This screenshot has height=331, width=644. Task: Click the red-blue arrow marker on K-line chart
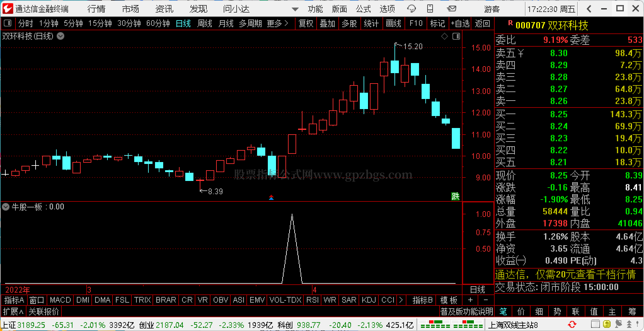[x=271, y=197]
